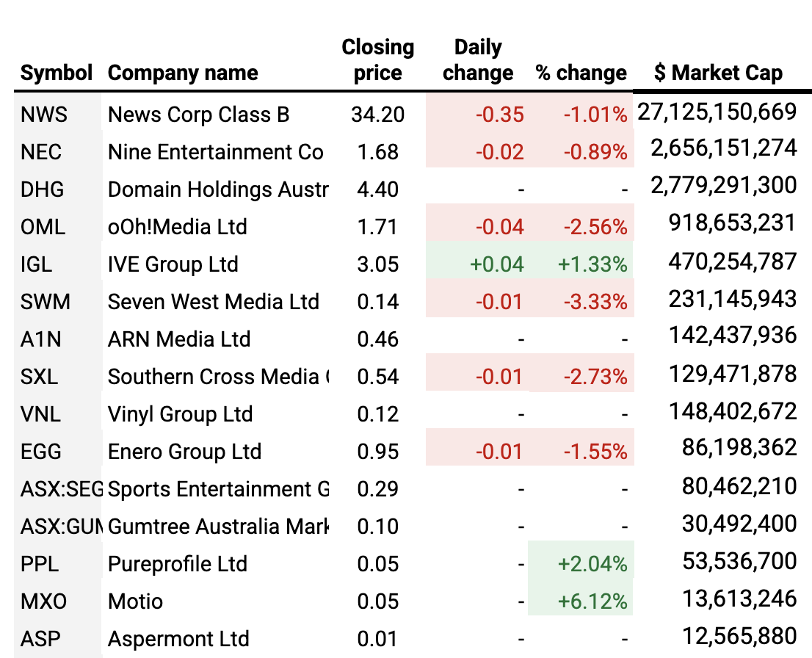Click the Closing price column header
The image size is (812, 658).
(x=377, y=60)
